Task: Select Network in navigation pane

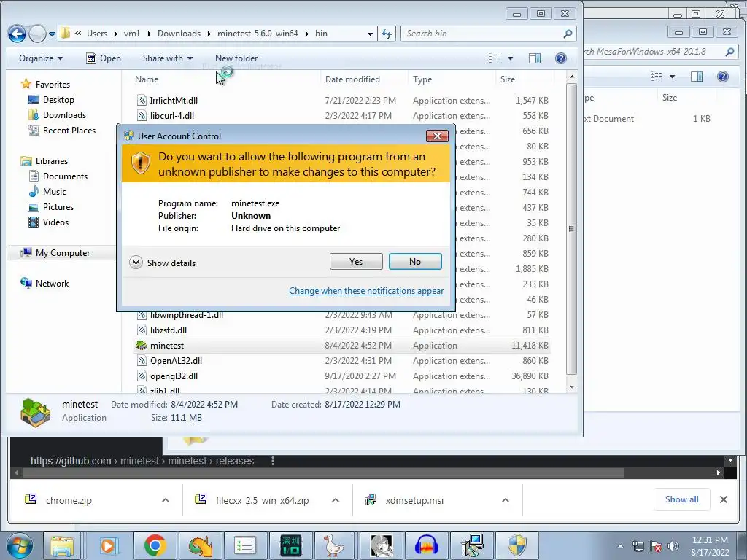Action: tap(52, 284)
